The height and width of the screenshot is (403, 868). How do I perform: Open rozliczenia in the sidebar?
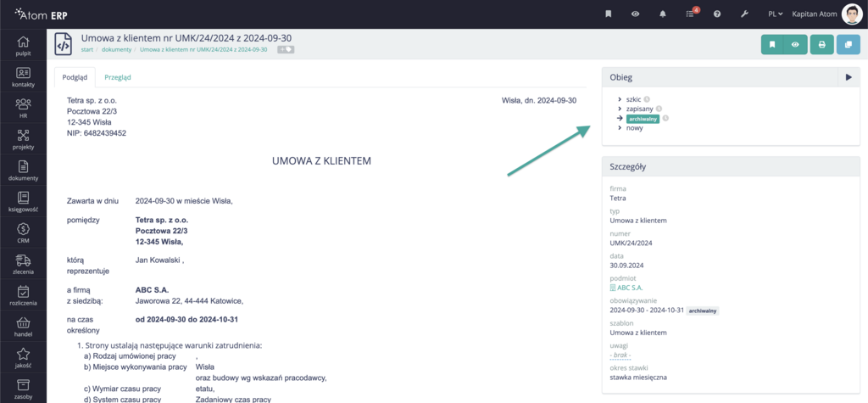(x=23, y=295)
